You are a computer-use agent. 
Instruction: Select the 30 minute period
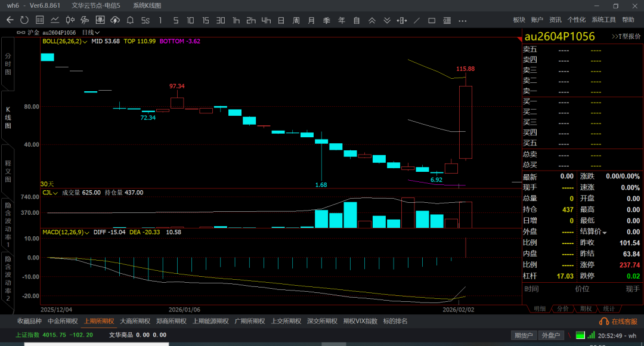(221, 20)
